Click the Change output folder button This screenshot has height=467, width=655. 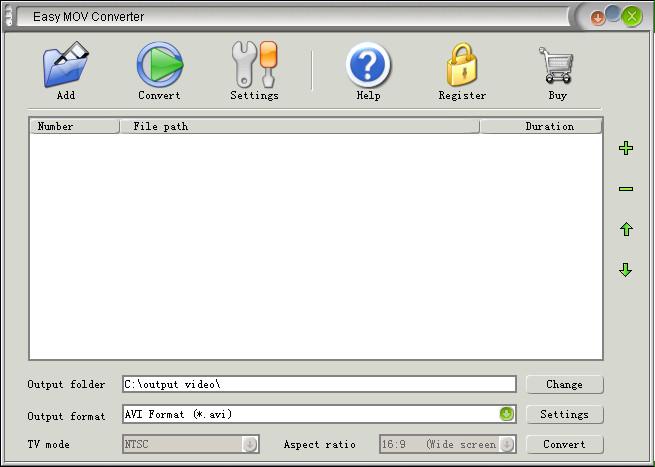[x=564, y=384]
